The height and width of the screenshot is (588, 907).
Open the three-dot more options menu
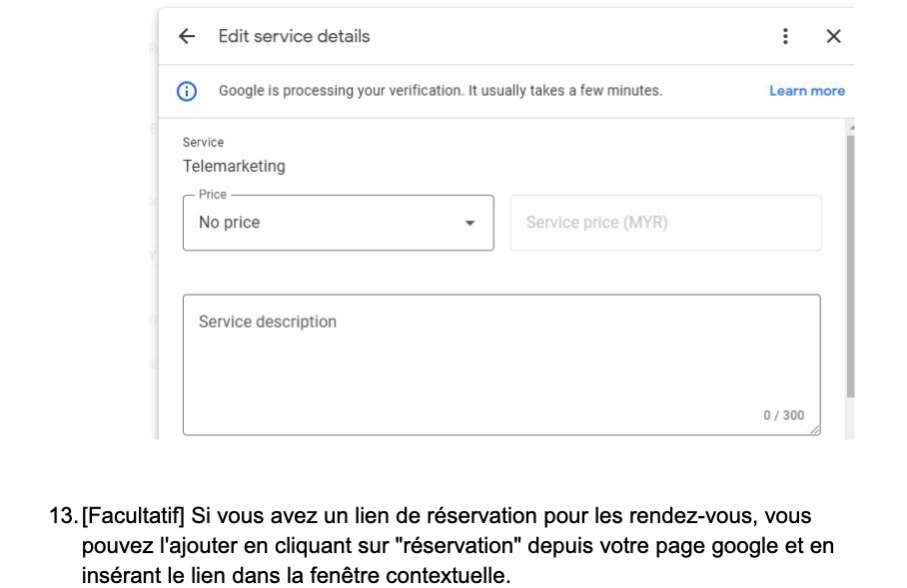pyautogui.click(x=785, y=37)
